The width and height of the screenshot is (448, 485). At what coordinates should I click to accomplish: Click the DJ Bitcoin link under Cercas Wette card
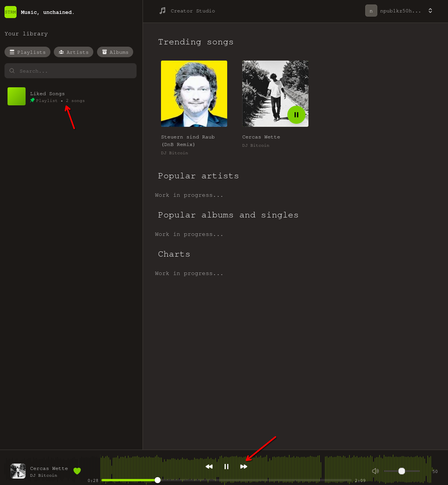coord(256,146)
